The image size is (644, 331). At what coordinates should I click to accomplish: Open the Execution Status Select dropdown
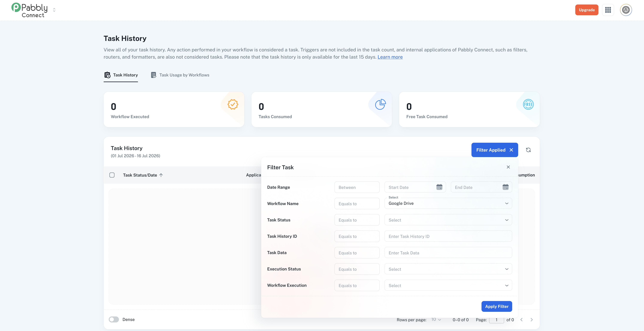pos(448,269)
